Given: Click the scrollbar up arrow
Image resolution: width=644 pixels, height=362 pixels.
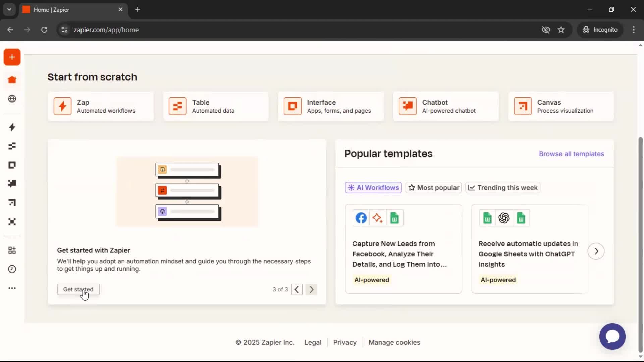Looking at the screenshot, I should click(x=641, y=45).
